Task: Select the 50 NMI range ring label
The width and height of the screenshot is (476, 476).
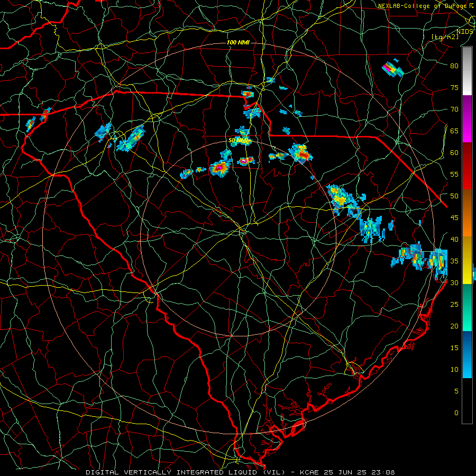Action: [239, 141]
